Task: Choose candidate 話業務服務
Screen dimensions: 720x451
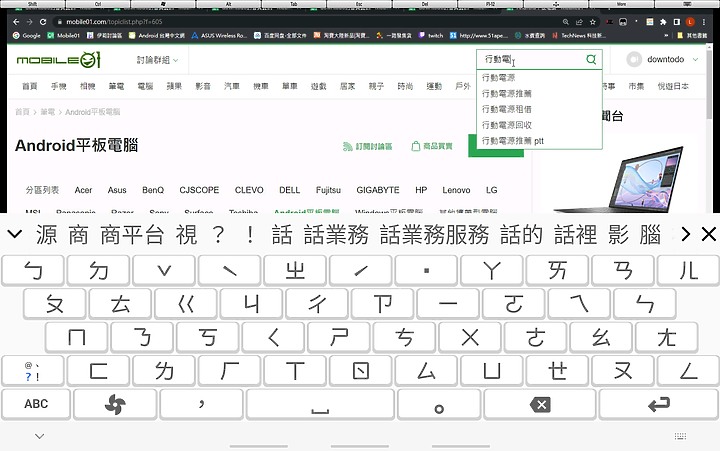Action: point(434,234)
